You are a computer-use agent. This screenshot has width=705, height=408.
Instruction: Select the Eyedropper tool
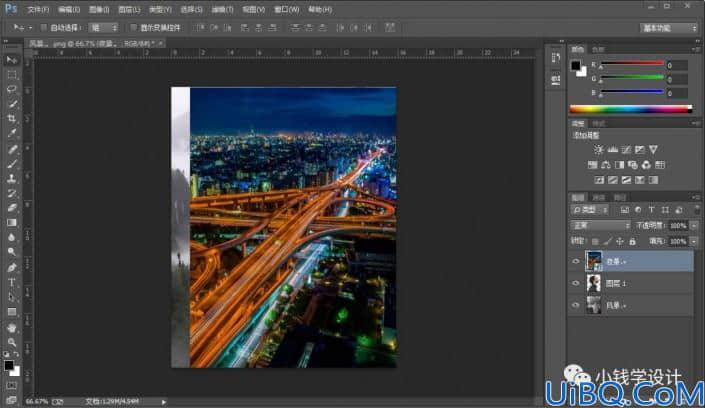pos(12,133)
